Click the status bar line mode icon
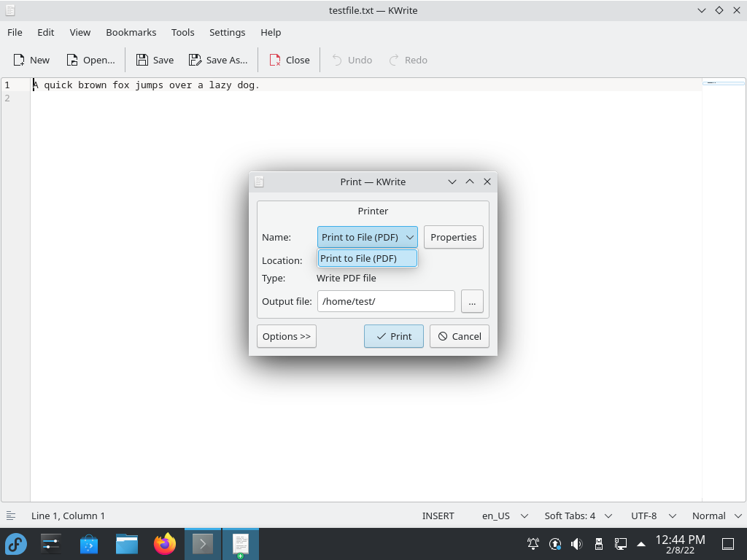This screenshot has width=747, height=560. tap(10, 516)
